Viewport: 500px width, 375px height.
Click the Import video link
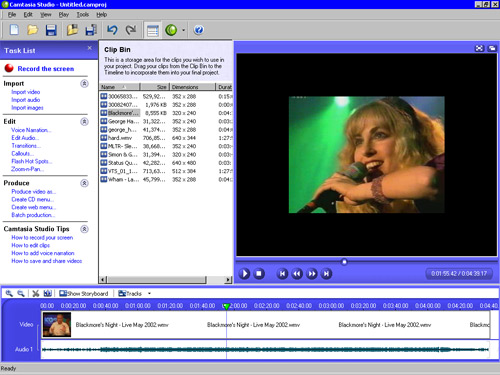26,92
